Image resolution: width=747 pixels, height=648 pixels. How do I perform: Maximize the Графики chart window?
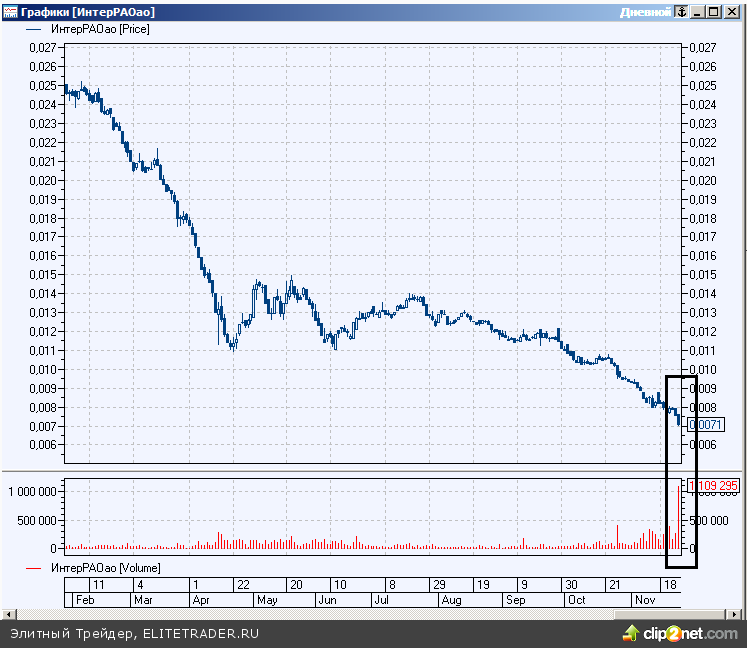coord(713,12)
